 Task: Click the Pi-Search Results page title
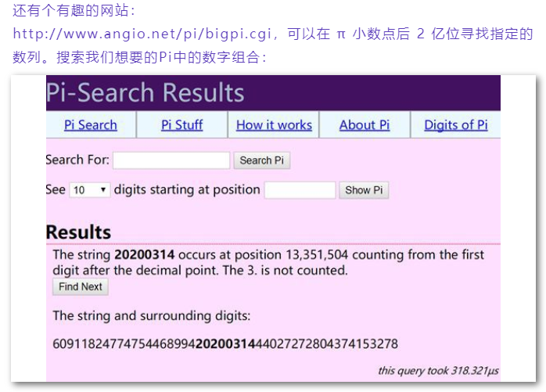145,92
